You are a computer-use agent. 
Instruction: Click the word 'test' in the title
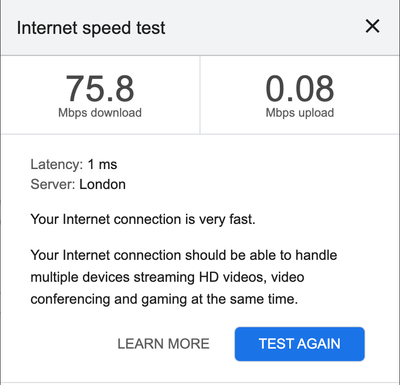pos(151,28)
